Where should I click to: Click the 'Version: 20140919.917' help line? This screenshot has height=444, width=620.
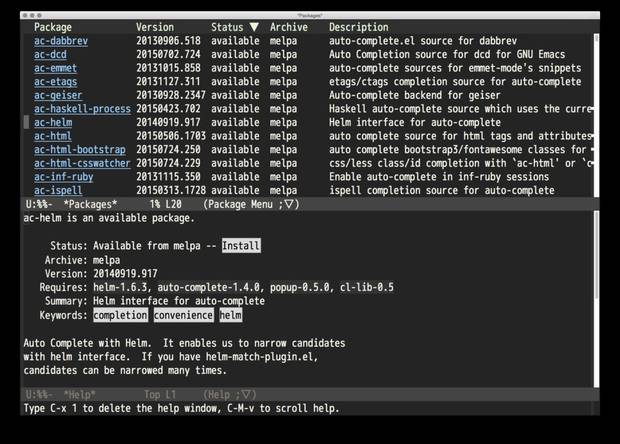(101, 274)
